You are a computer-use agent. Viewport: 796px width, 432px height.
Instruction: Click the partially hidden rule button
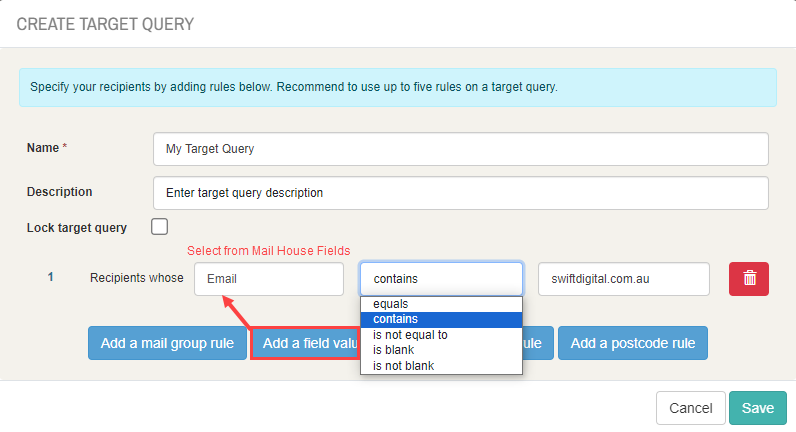point(538,343)
